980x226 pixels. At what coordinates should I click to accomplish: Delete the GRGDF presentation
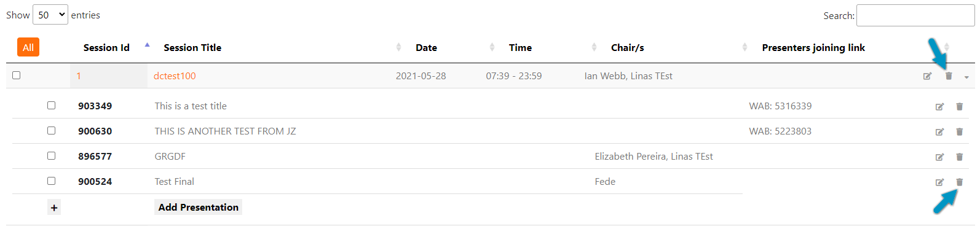coord(959,157)
